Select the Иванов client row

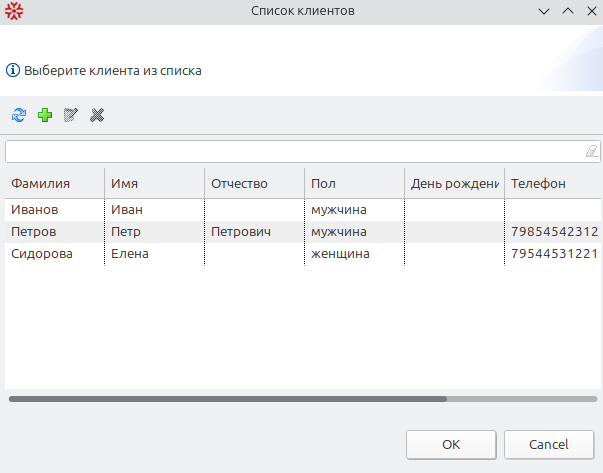(x=303, y=210)
